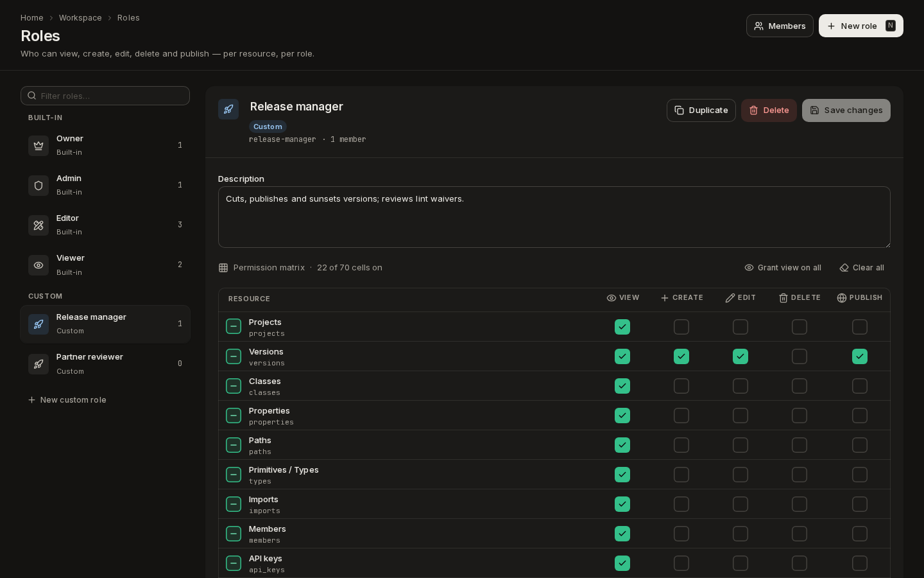Click the 'release-manager' slug text

point(282,139)
